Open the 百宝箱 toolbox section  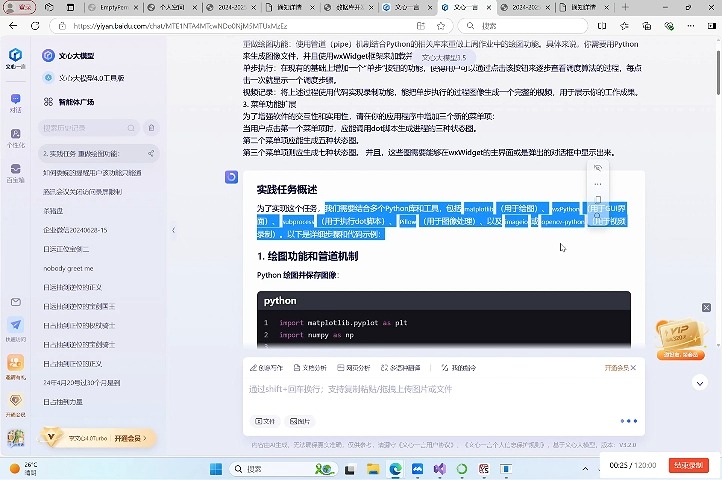click(x=15, y=173)
